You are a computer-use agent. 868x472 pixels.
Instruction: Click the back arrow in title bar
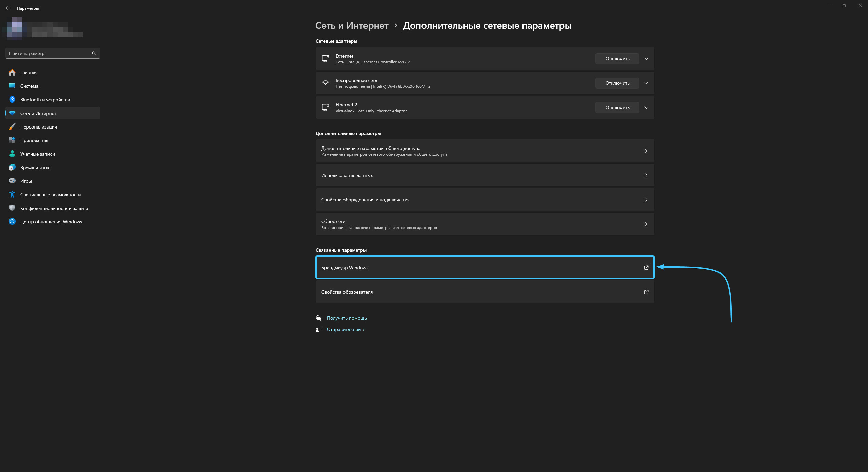coord(8,8)
